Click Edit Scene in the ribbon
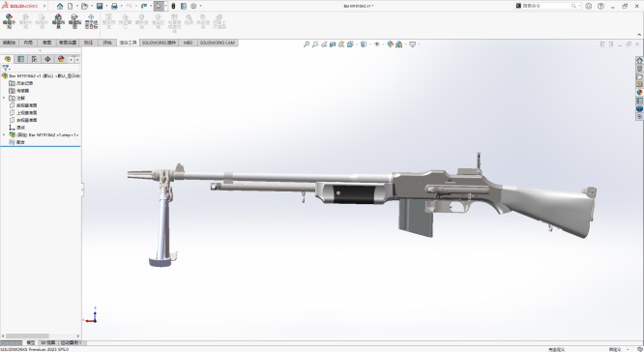 pyautogui.click(x=58, y=21)
